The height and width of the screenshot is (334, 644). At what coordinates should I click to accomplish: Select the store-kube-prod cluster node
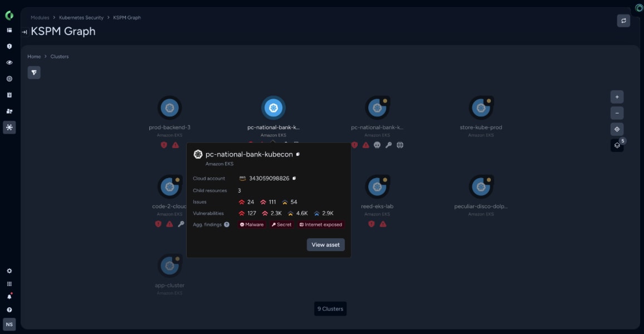(481, 108)
